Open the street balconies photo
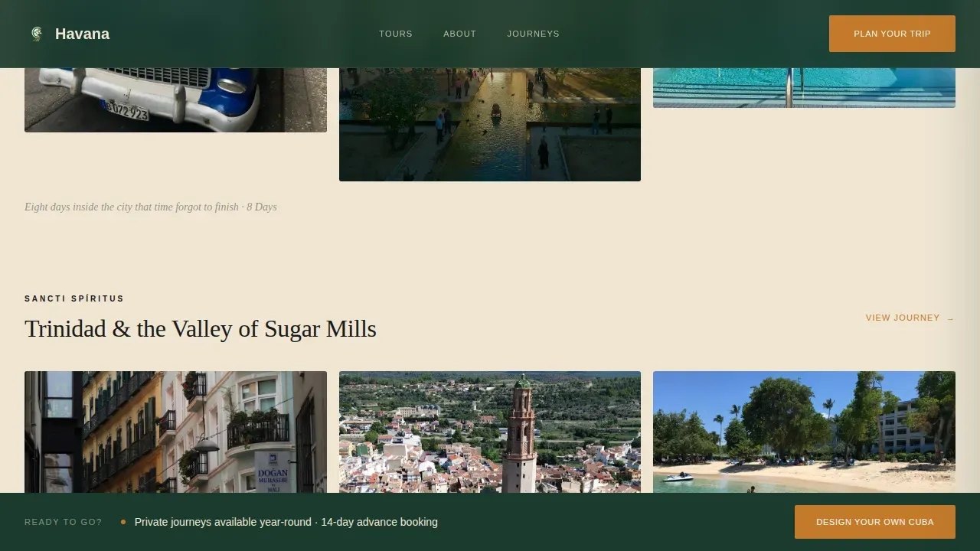Screen dimensions: 980x551 click(x=175, y=432)
